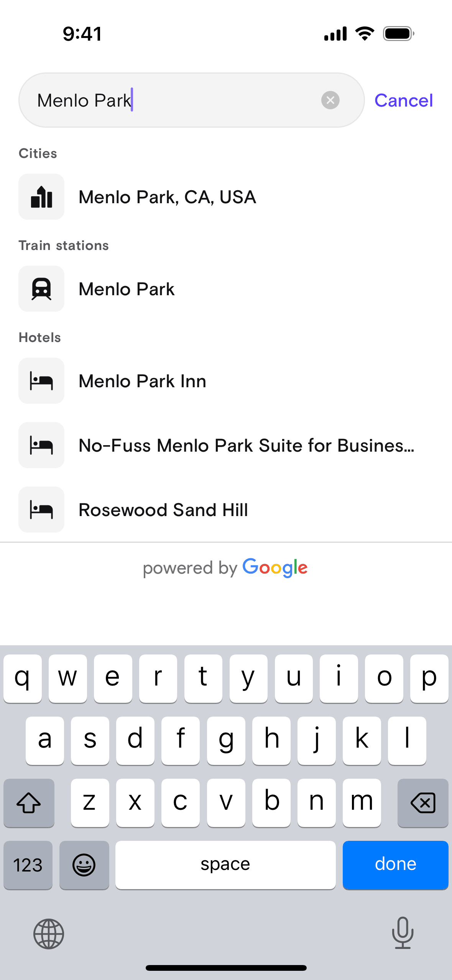
Task: Choose Rosewood Sand Hill hotel
Action: pyautogui.click(x=163, y=510)
